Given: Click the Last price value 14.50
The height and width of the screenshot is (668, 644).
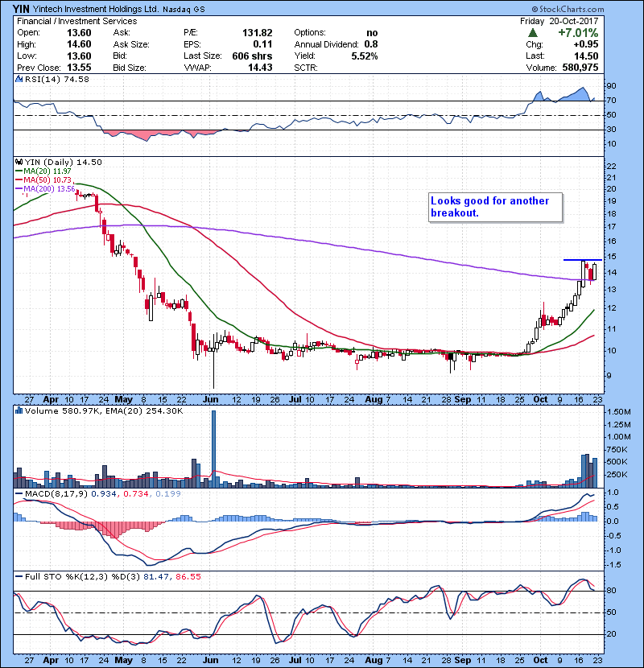Looking at the screenshot, I should click(587, 56).
